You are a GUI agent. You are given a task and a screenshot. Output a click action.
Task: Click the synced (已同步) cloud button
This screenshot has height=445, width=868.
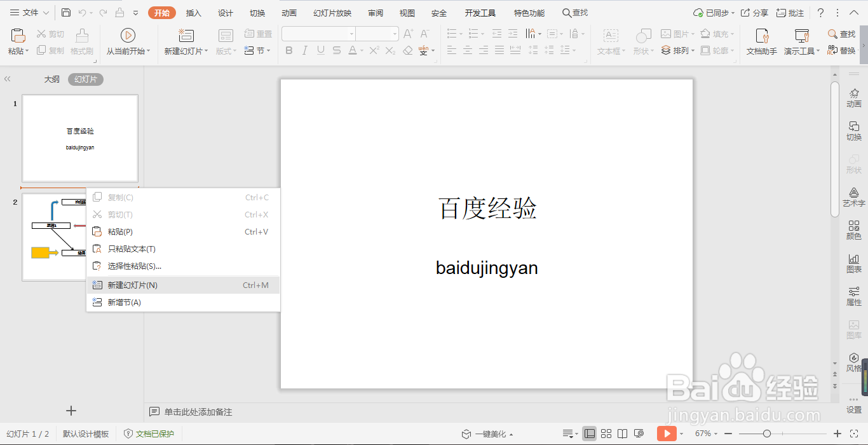[714, 13]
